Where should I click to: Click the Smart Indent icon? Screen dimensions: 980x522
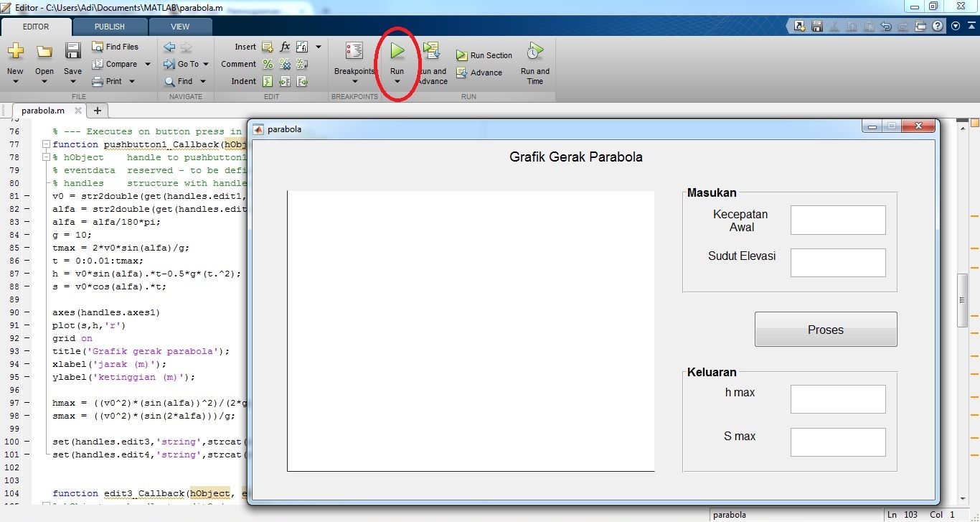pos(268,81)
